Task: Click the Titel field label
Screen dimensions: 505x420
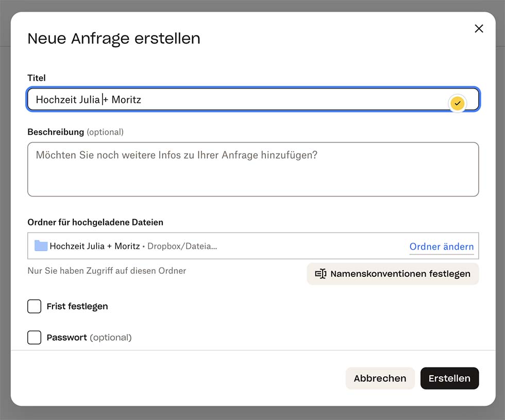Action: [37, 78]
